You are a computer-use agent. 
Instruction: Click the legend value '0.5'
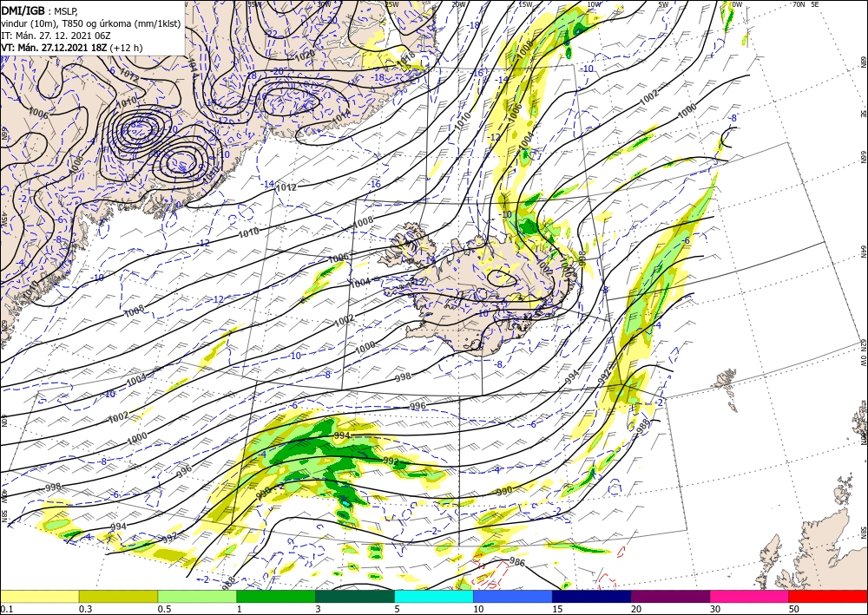(164, 609)
